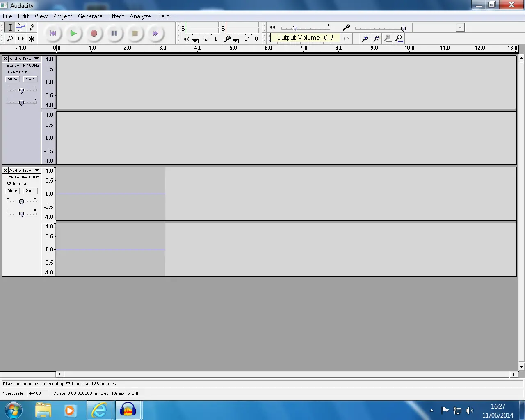Open the output meter dropdown arrow
Screen dimensions: 525x420
195,40
